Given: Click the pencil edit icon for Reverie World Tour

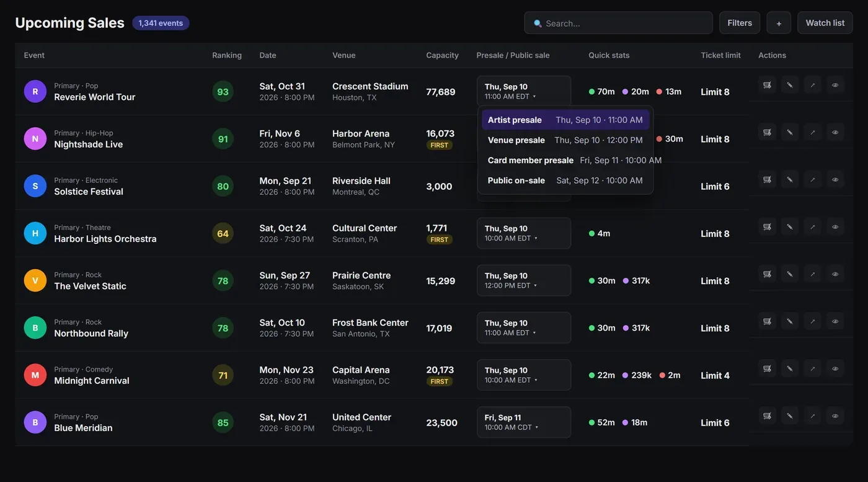Looking at the screenshot, I should pyautogui.click(x=790, y=85).
